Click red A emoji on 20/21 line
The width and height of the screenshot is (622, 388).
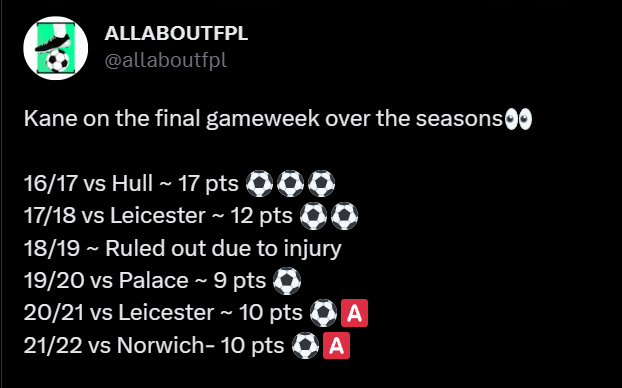click(x=355, y=313)
